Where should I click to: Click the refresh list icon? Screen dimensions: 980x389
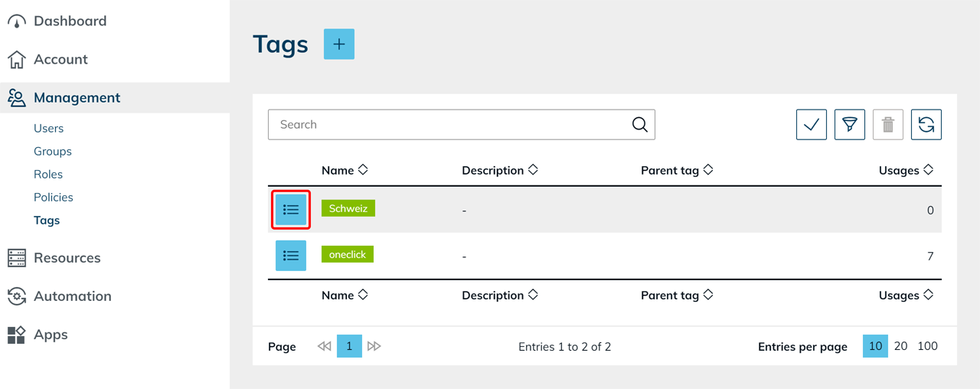(926, 125)
